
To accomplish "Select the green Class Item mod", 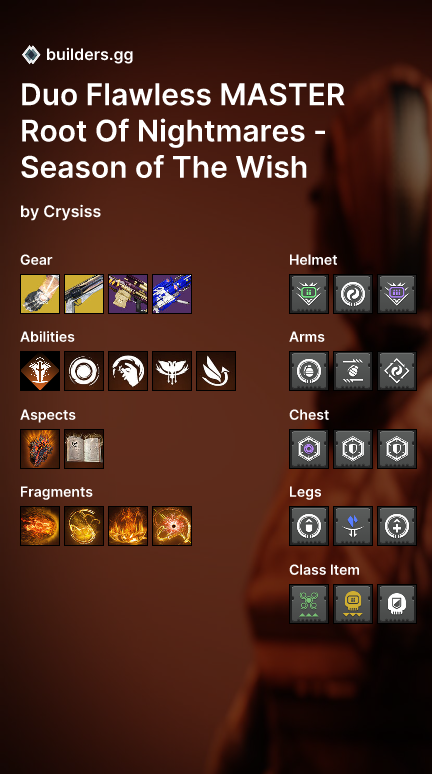I will (x=309, y=604).
